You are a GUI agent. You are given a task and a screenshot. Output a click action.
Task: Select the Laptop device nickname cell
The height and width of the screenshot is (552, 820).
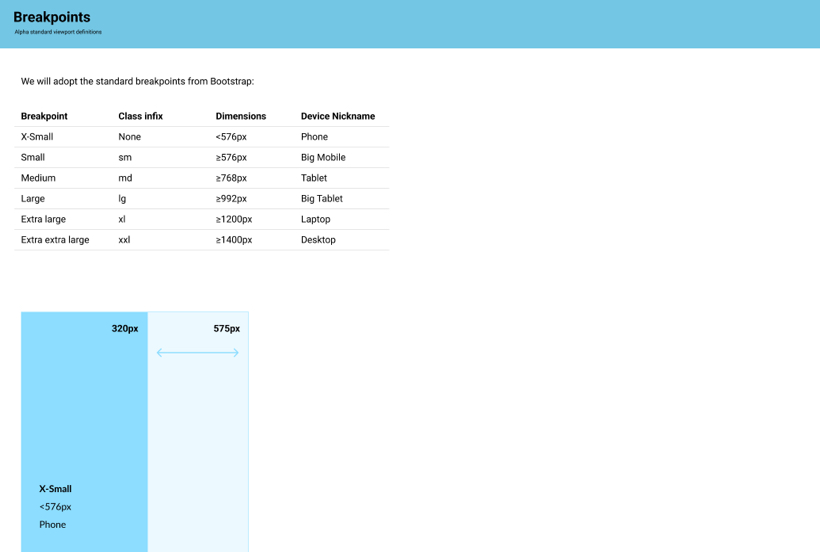316,219
